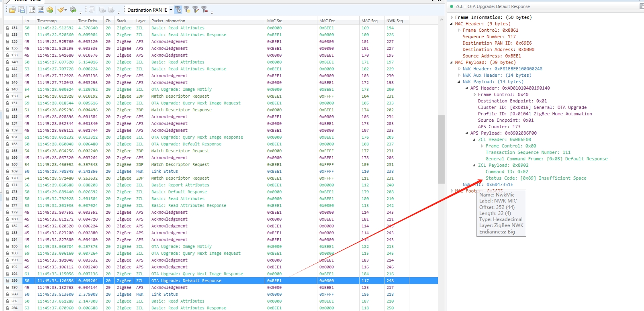The width and height of the screenshot is (644, 311).
Task: Select Profile ID ZigBee Home Automation line
Action: pyautogui.click(x=535, y=114)
